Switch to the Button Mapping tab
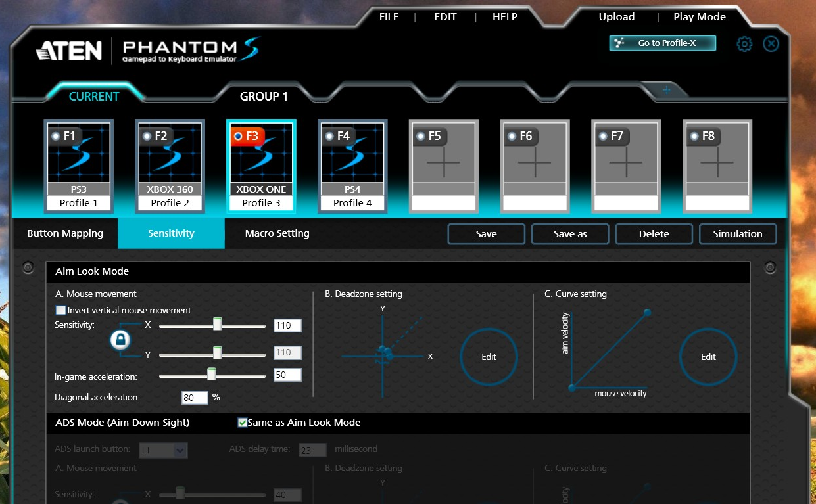Screen dimensions: 816x504 pyautogui.click(x=65, y=233)
